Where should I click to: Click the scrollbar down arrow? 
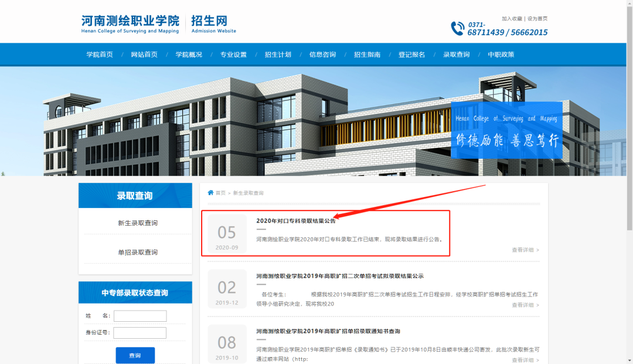[629, 360]
